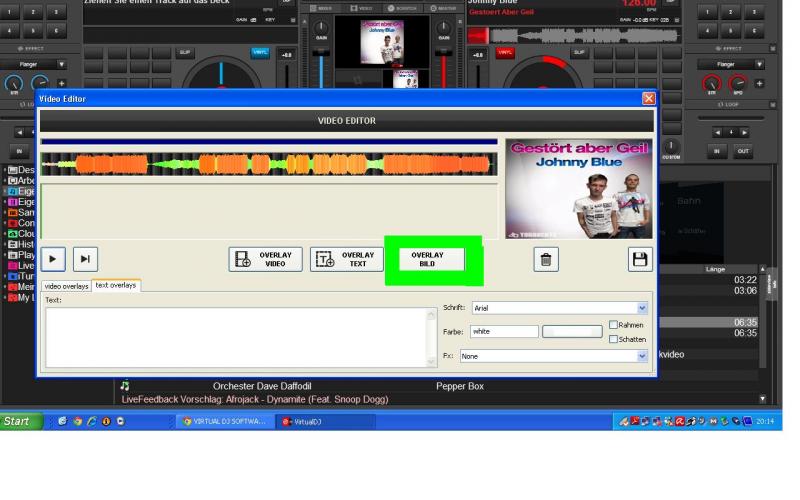The height and width of the screenshot is (500, 800).
Task: Toggle the blue VINYL button on left deck
Action: pos(260,53)
